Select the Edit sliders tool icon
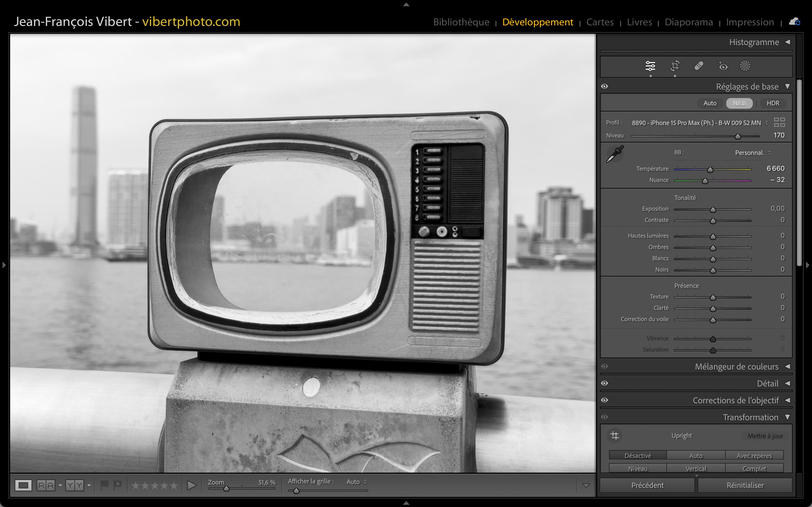Viewport: 812px width, 507px height. pos(650,66)
